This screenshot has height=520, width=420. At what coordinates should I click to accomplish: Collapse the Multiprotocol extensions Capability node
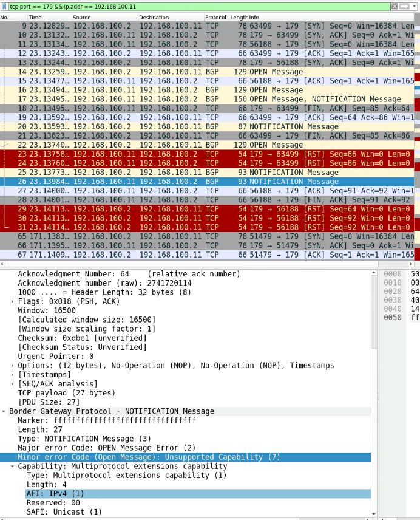coord(12,467)
